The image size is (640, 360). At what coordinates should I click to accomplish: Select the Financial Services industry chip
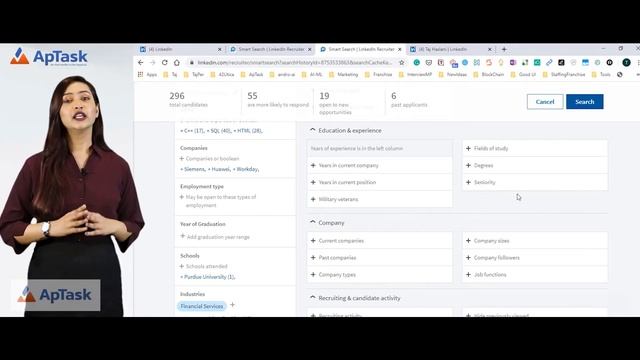(x=202, y=306)
